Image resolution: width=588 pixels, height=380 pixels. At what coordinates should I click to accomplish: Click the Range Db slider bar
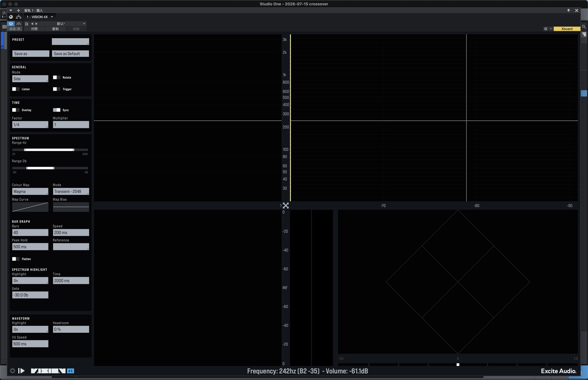point(50,168)
